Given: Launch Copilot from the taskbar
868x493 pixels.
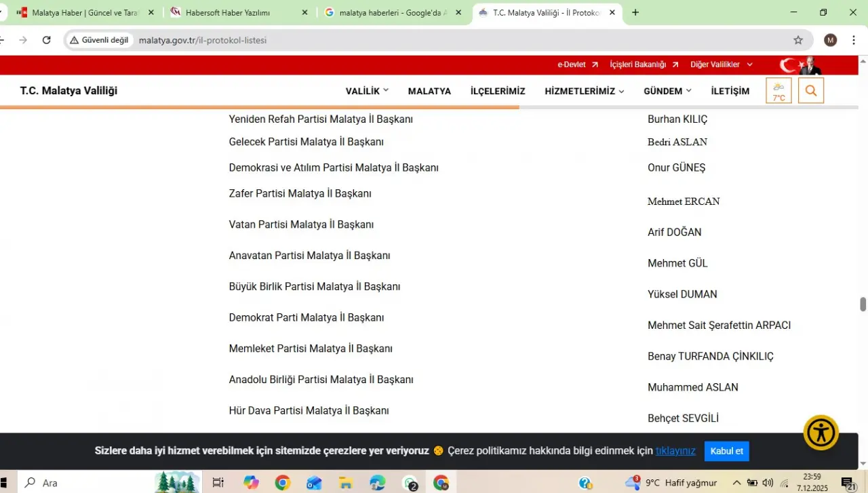Looking at the screenshot, I should coord(252,483).
